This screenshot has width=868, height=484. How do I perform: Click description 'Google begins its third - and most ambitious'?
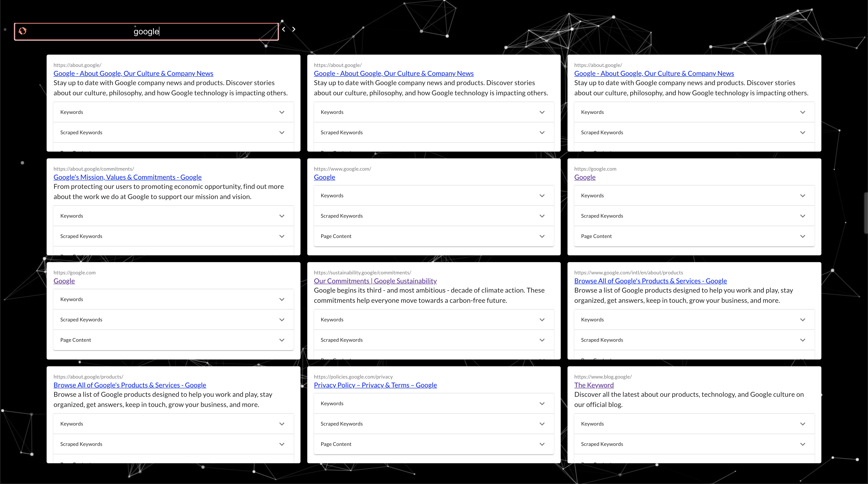click(x=429, y=295)
